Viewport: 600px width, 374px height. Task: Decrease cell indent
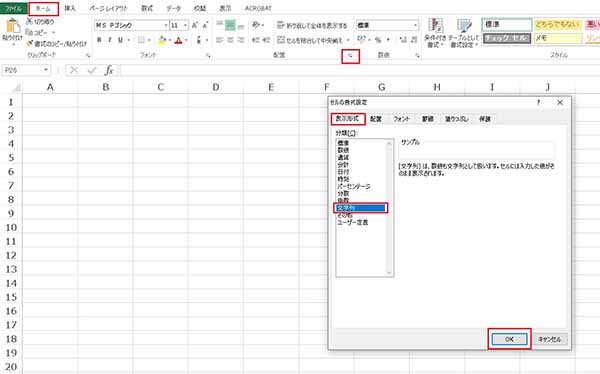256,40
